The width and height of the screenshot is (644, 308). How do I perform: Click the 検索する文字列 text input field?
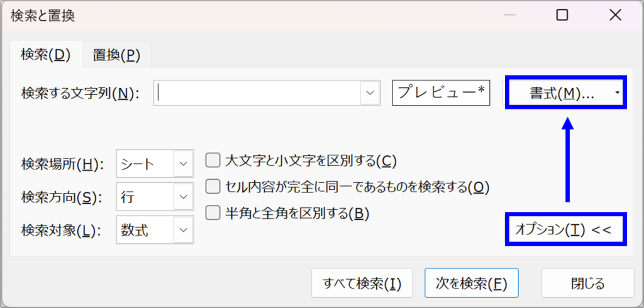point(257,93)
